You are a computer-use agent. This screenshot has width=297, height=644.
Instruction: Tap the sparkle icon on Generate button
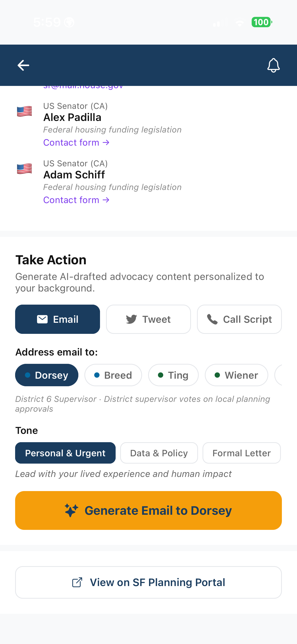[x=71, y=510]
